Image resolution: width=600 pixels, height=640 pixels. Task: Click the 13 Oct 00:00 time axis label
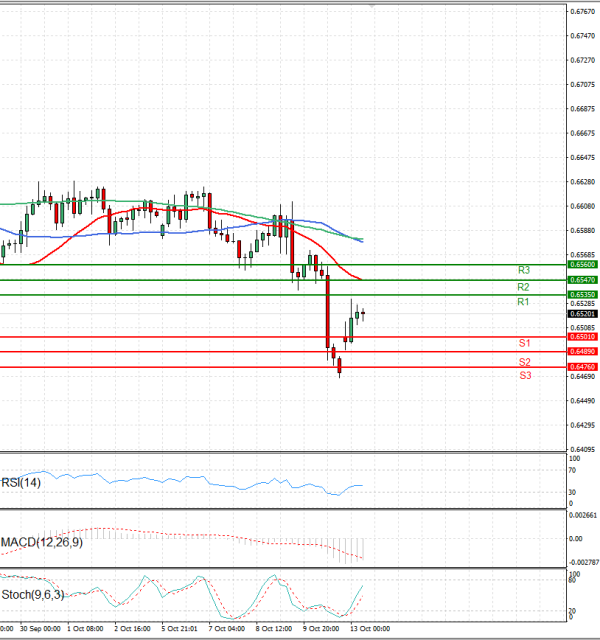coord(369,630)
